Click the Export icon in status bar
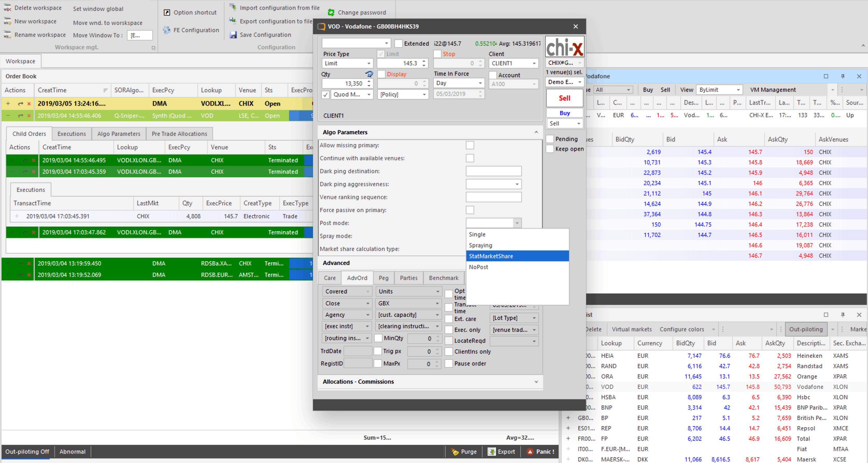 tap(492, 452)
